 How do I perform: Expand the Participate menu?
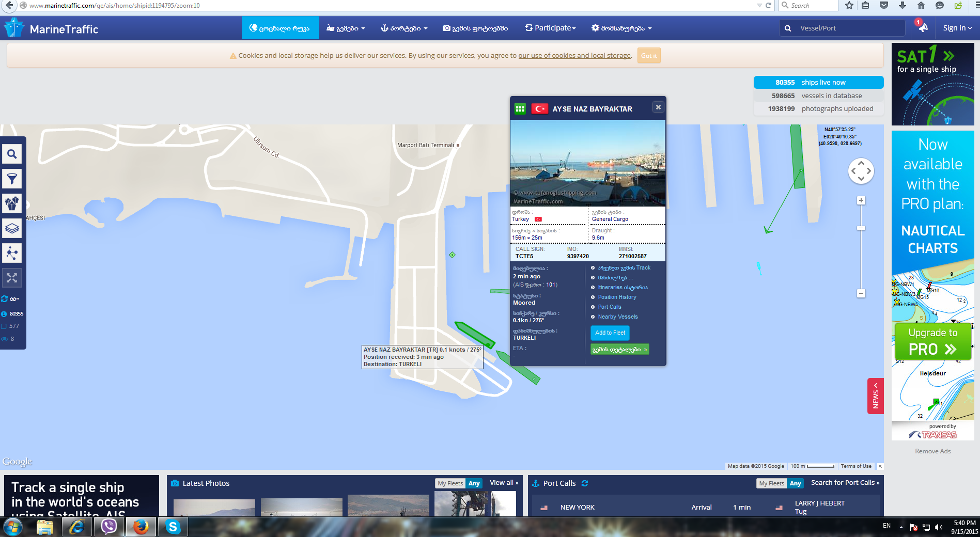550,28
